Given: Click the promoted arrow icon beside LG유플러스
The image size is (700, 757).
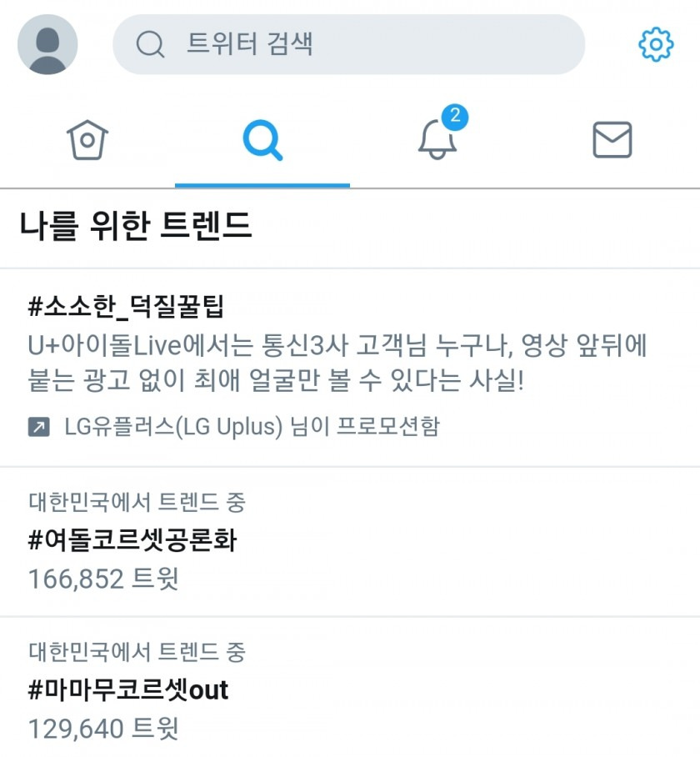Looking at the screenshot, I should (38, 427).
